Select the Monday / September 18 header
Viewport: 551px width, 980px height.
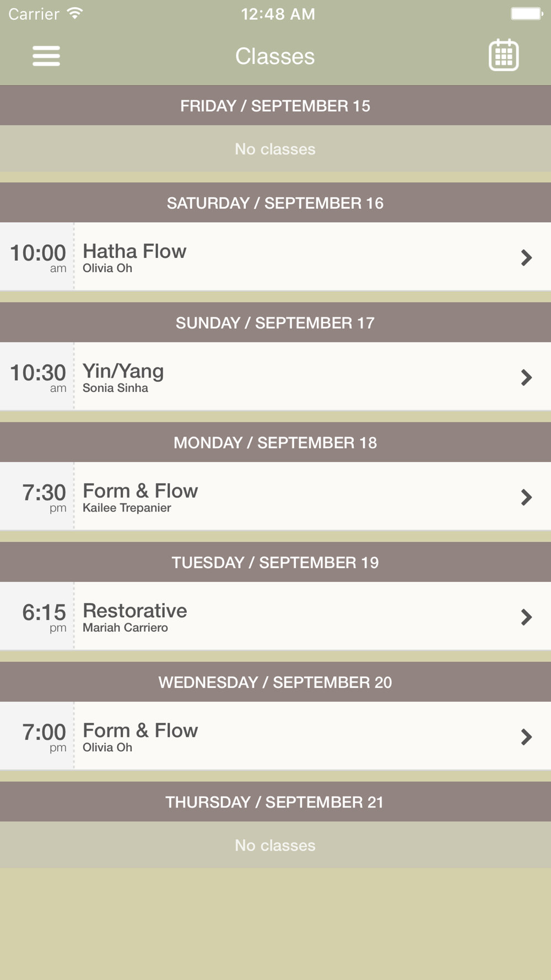click(275, 443)
